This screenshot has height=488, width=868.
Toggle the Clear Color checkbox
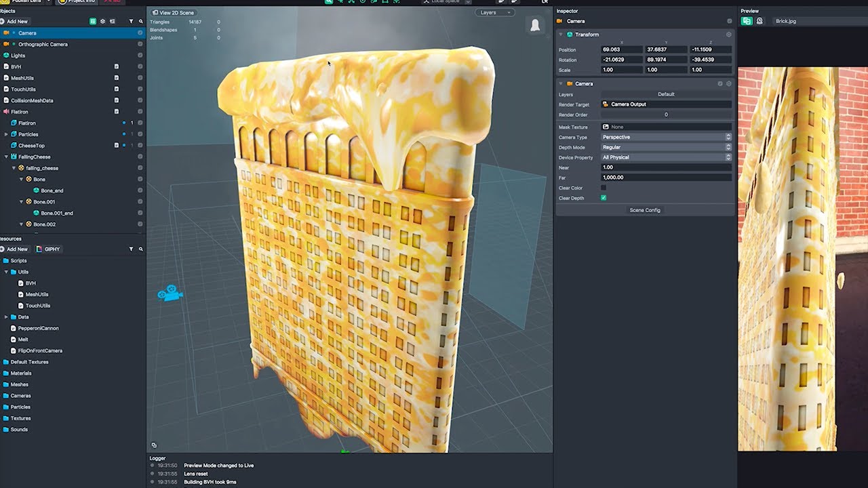604,188
